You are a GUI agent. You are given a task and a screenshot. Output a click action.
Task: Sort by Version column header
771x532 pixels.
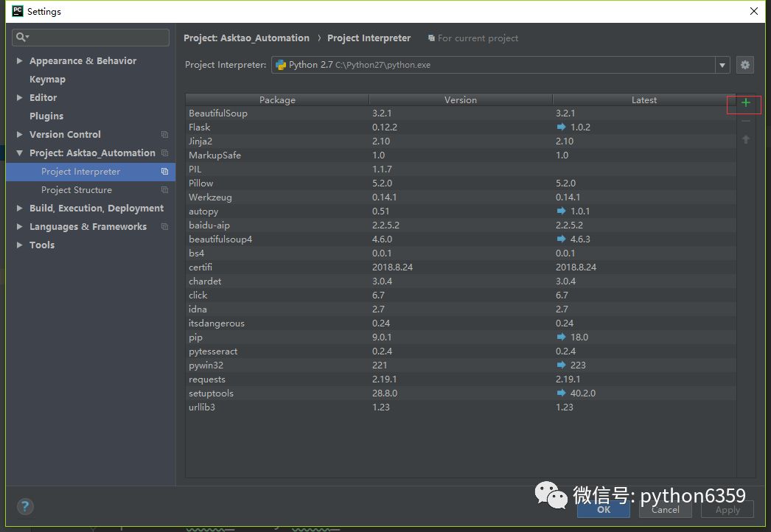pos(461,99)
